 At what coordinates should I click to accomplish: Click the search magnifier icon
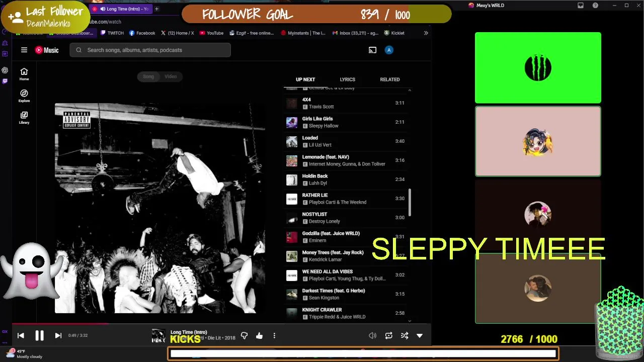79,50
